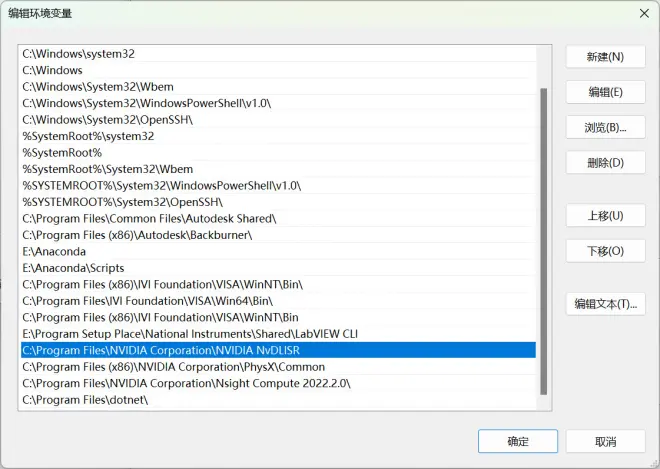
Task: Select C:\Windows\System32\OpenSSH\ entry
Action: [278, 120]
